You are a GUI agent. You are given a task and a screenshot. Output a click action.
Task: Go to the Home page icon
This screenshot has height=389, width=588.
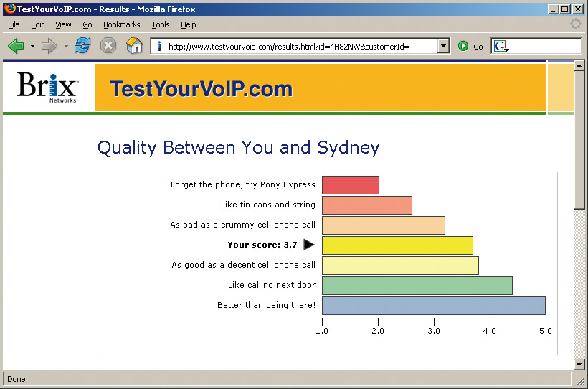tap(134, 46)
